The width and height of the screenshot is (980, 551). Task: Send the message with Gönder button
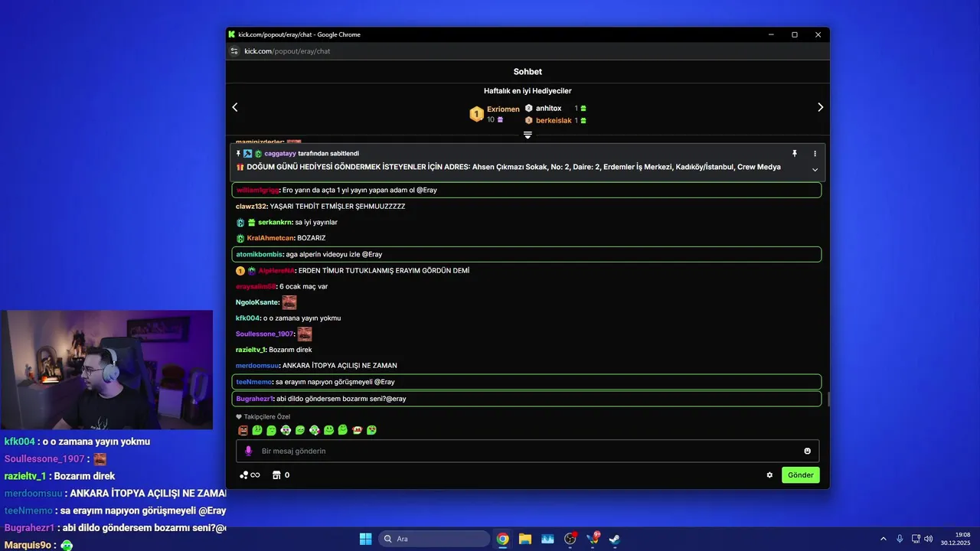point(801,475)
